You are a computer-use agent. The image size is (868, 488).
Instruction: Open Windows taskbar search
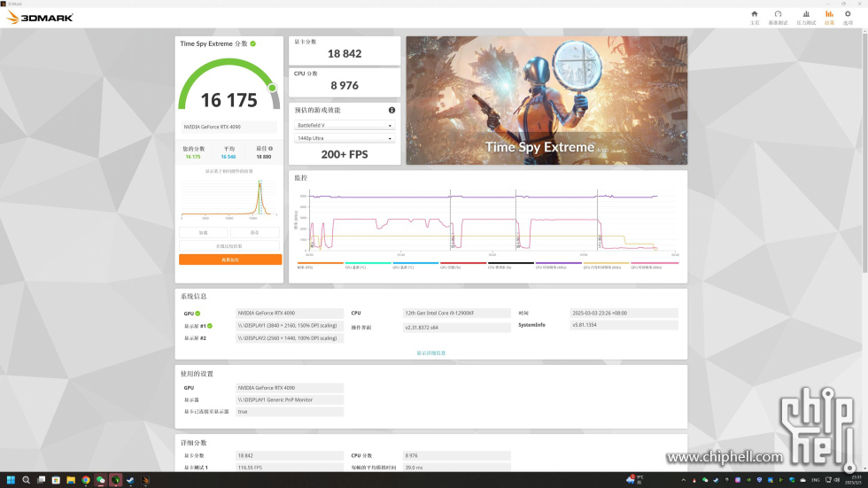click(26, 480)
